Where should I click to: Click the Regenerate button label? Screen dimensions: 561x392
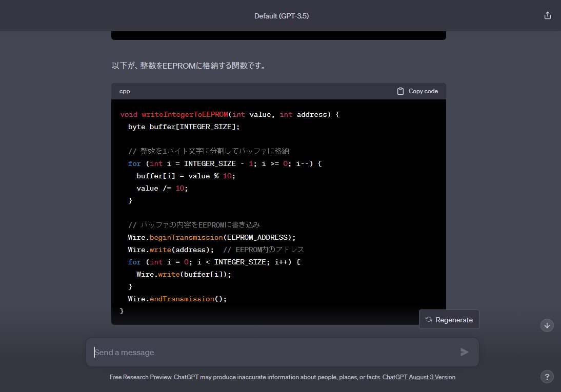454,320
